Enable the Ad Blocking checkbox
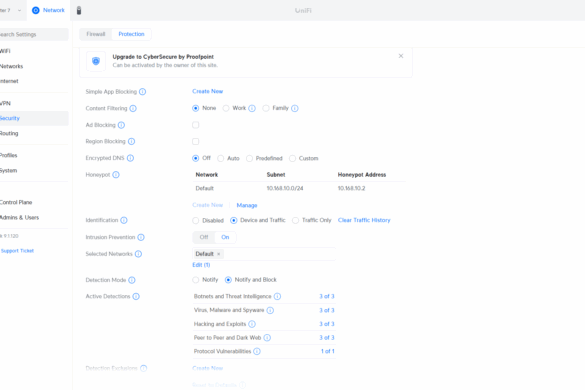 [195, 125]
